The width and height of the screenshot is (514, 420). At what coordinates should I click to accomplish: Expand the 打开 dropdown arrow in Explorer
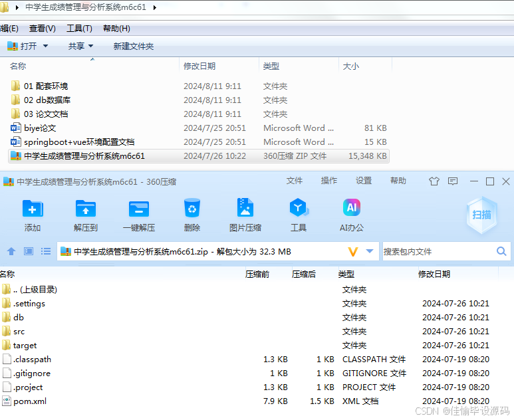click(46, 47)
